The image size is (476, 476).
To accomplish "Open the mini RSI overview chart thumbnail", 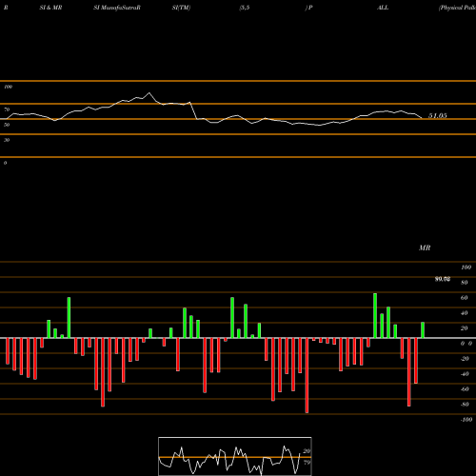I will [235, 456].
